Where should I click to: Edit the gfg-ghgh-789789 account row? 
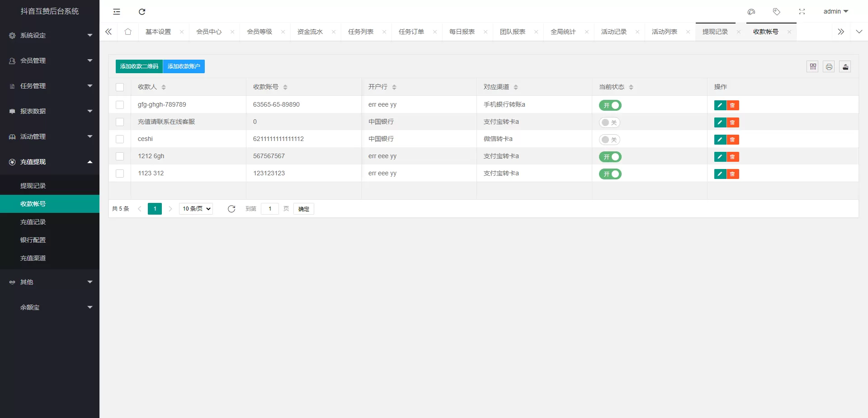(720, 105)
